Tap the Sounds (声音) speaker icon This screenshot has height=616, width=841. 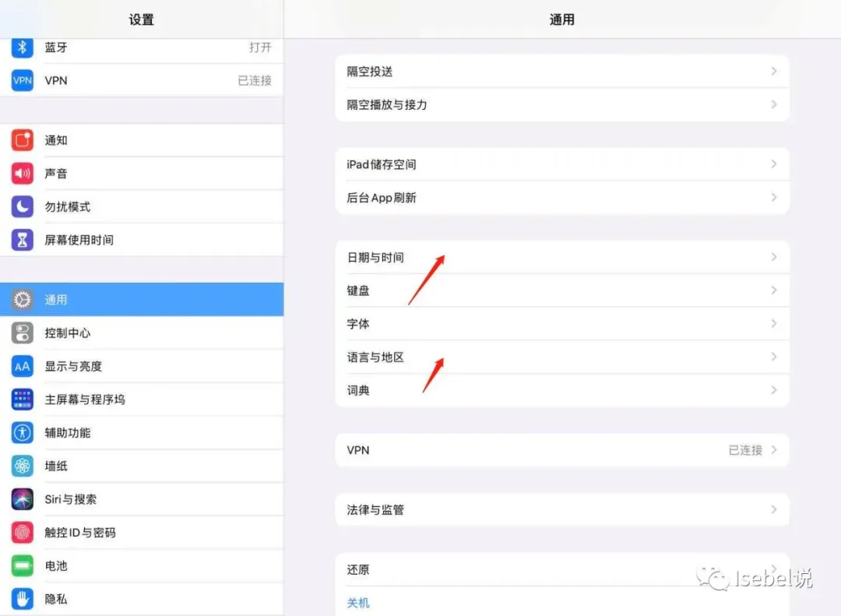[x=23, y=174]
